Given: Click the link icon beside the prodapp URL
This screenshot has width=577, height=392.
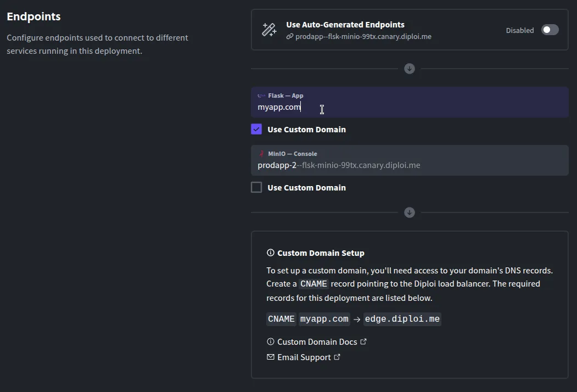Looking at the screenshot, I should (x=290, y=36).
